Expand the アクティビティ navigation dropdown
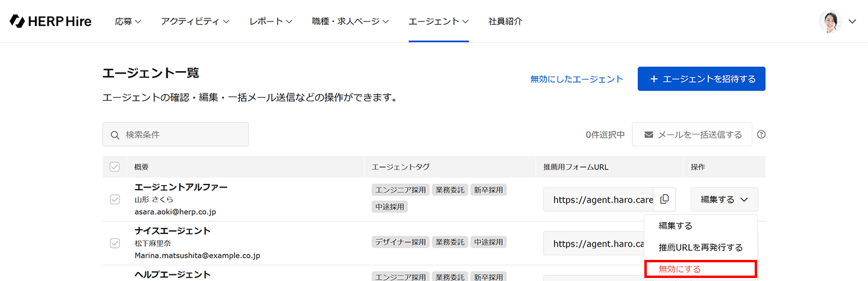 tap(195, 21)
